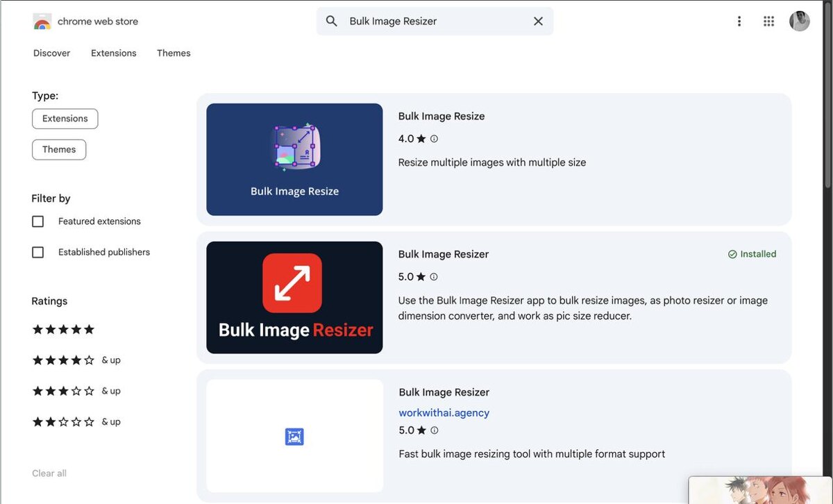
Task: Go to the Themes tab
Action: click(174, 53)
